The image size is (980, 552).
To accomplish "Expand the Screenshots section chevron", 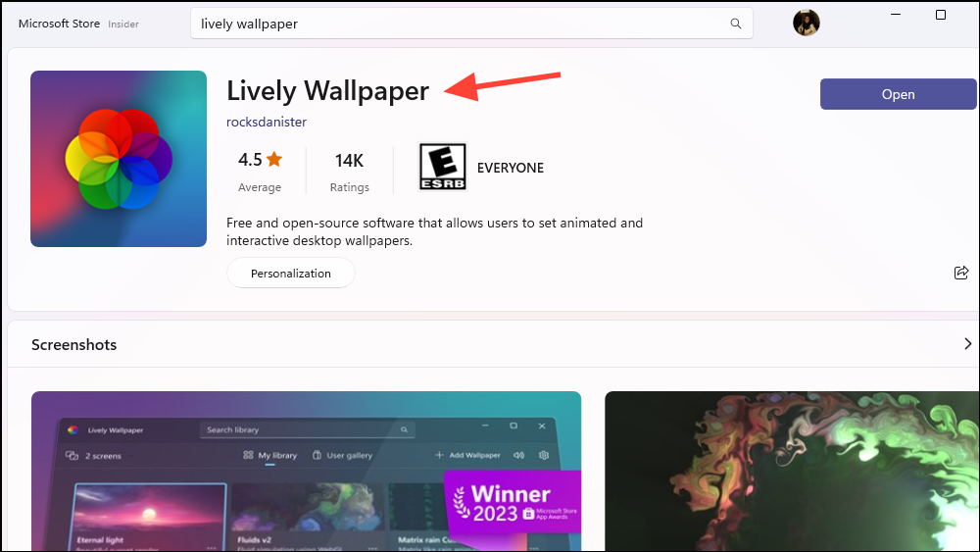I will pos(967,344).
